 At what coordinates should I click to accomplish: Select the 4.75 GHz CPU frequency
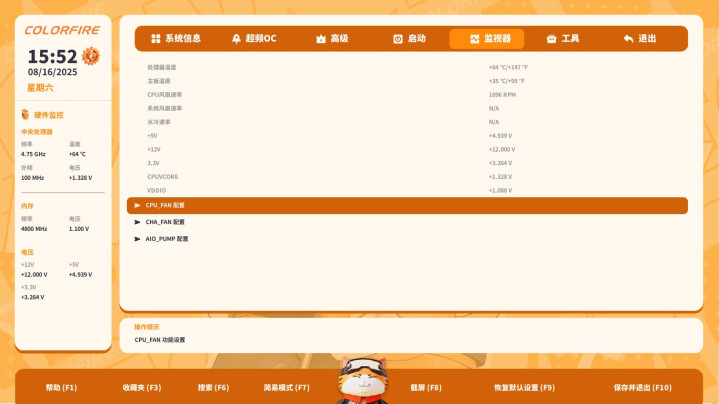click(x=33, y=155)
